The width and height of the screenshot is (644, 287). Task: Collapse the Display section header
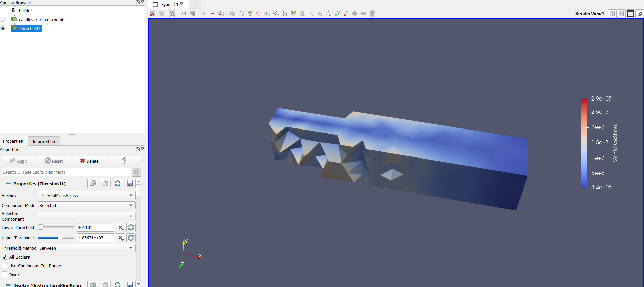tap(44, 284)
